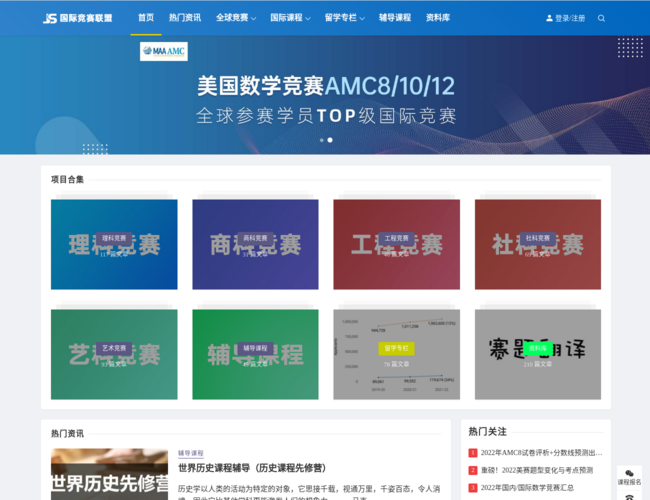Expand the 全球竞赛 dropdown menu
Image resolution: width=650 pixels, height=500 pixels.
coord(235,18)
